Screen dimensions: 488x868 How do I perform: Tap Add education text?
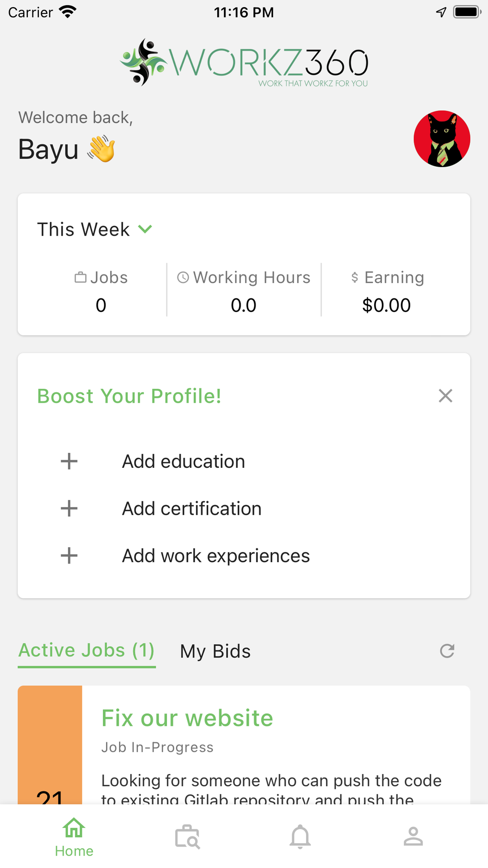[x=183, y=462]
